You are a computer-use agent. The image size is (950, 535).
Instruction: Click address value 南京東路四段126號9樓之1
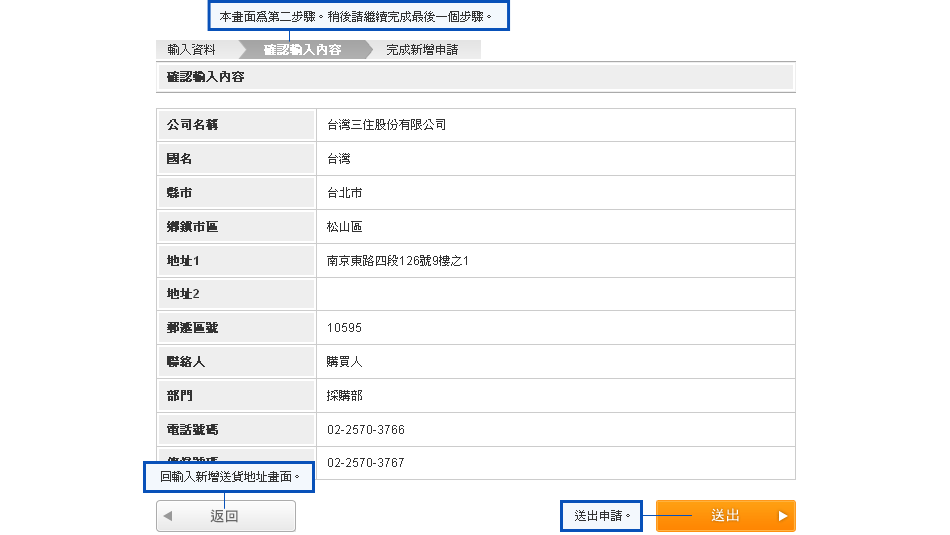pos(398,261)
